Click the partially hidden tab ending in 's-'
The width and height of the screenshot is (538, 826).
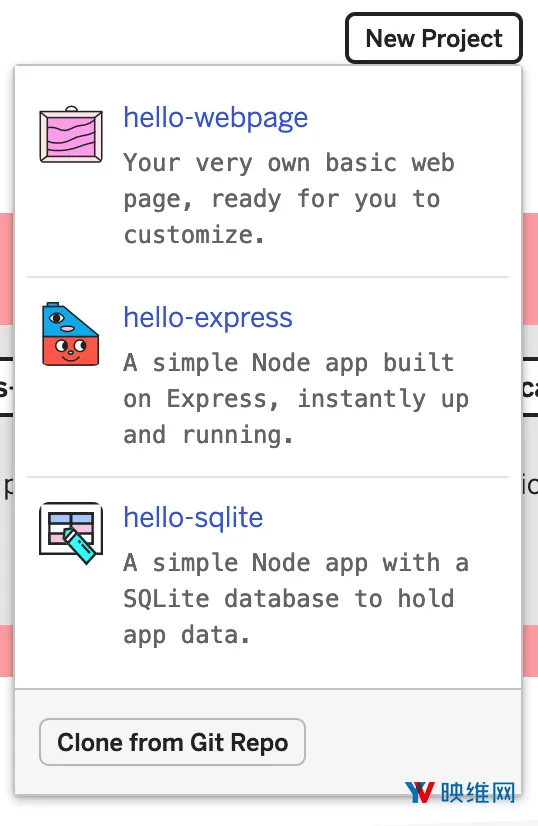pyautogui.click(x=6, y=387)
